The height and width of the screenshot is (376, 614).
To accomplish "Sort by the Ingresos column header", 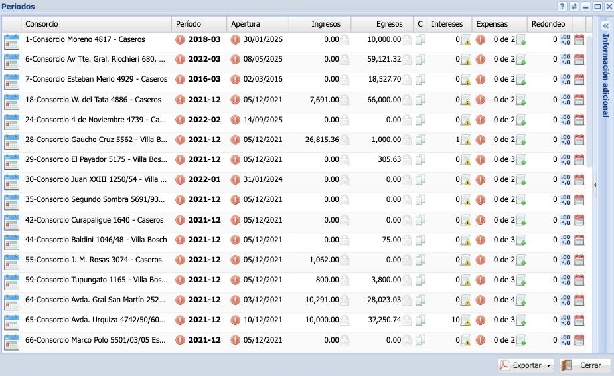I will point(320,24).
